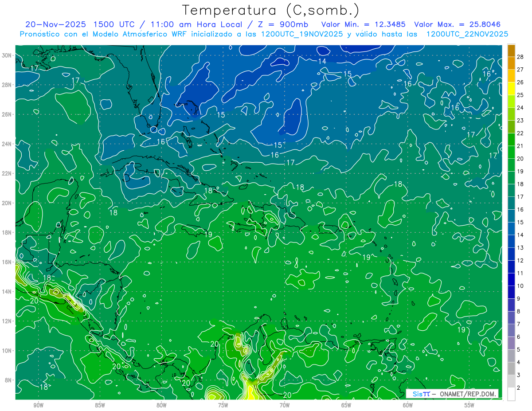
Task: Click the "Valor Max. = 25.8046" text
Action: click(458, 24)
